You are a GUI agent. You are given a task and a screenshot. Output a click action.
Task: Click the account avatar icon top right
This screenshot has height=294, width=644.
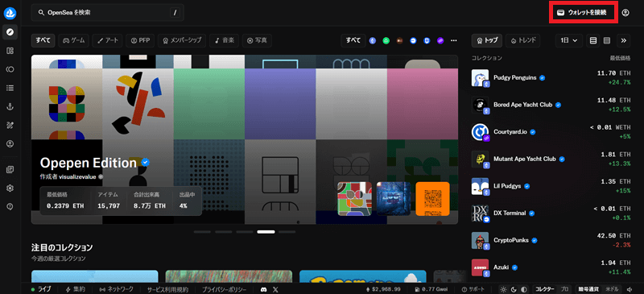(x=625, y=13)
